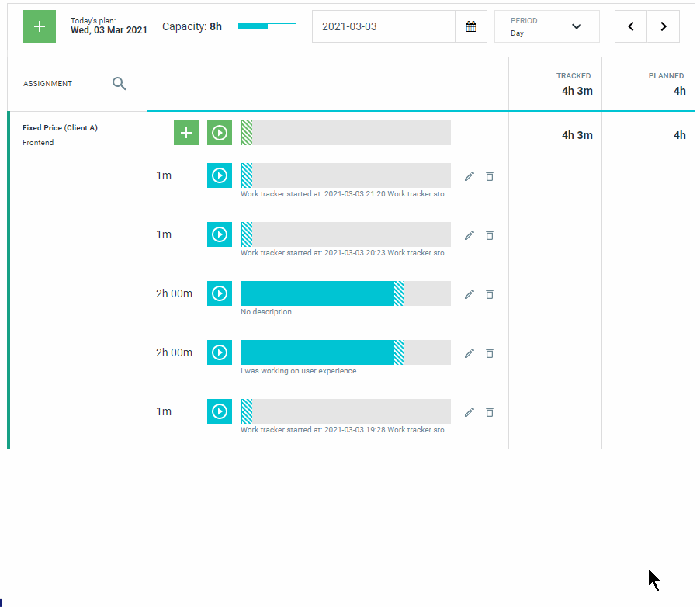Add new entry for Fixed Price Frontend
Image resolution: width=700 pixels, height=607 pixels.
[186, 133]
